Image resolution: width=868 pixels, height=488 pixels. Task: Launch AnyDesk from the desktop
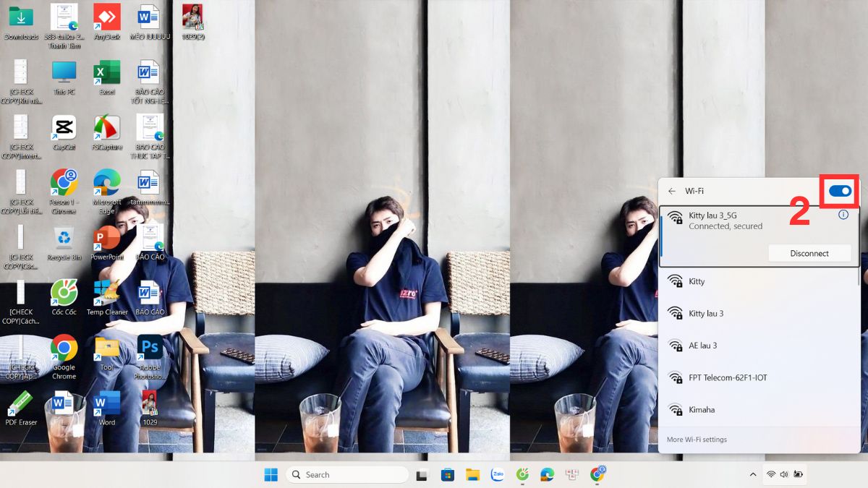click(106, 18)
